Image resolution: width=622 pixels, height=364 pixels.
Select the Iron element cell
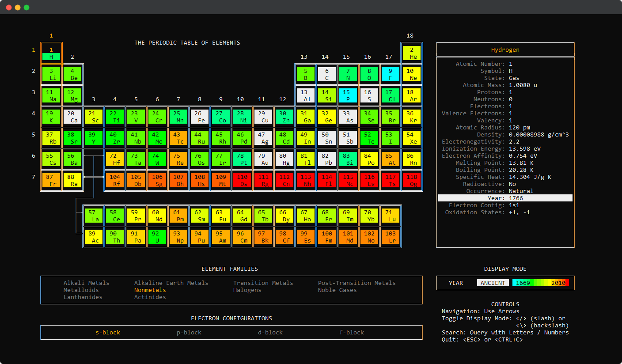tap(200, 117)
